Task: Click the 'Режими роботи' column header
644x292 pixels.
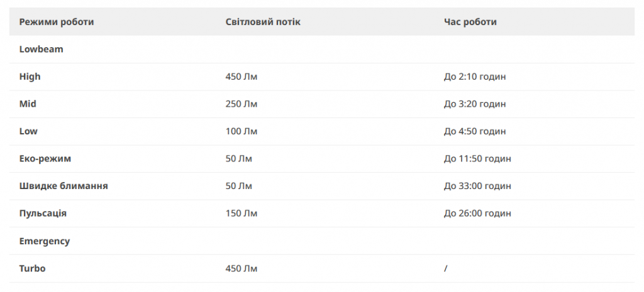Action: 56,22
